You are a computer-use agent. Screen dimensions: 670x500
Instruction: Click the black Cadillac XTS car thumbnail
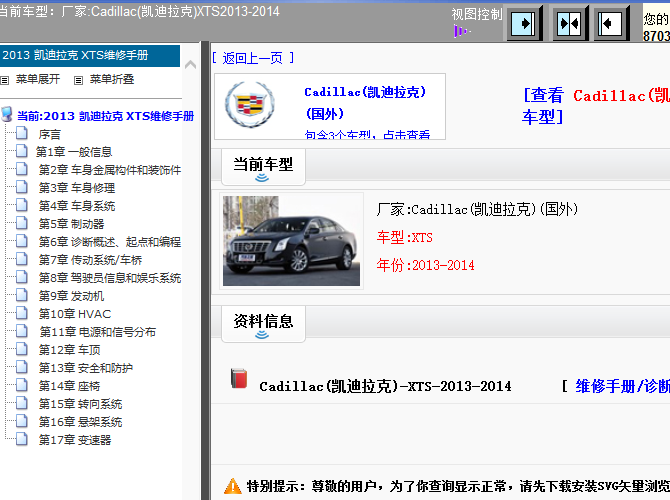click(x=291, y=241)
